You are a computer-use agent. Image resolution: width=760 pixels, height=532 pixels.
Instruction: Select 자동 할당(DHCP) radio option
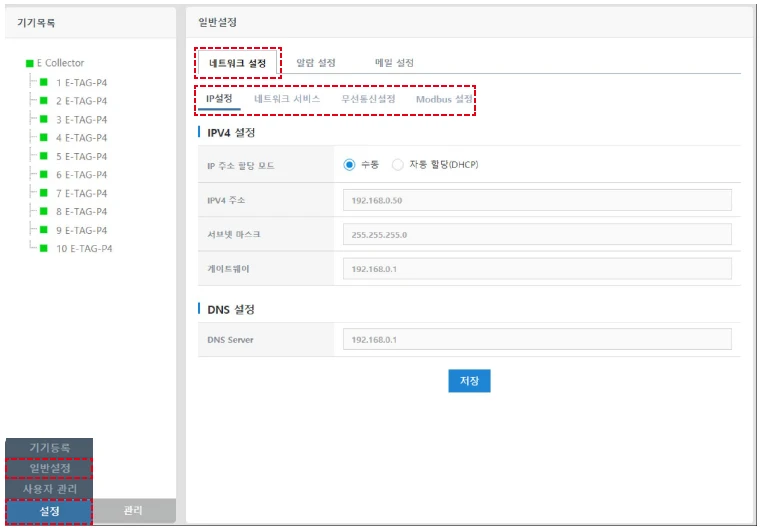pos(397,165)
